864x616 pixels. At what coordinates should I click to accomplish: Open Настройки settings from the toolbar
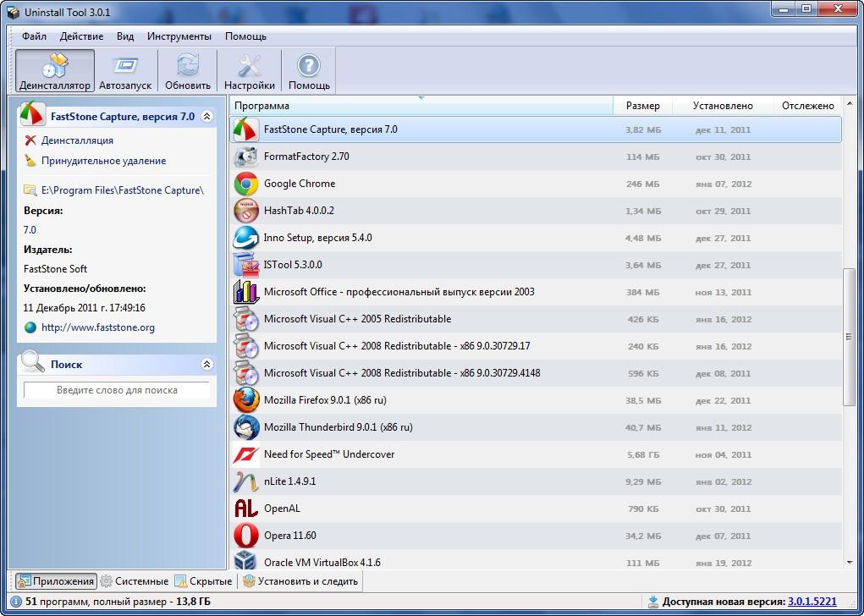coord(249,71)
